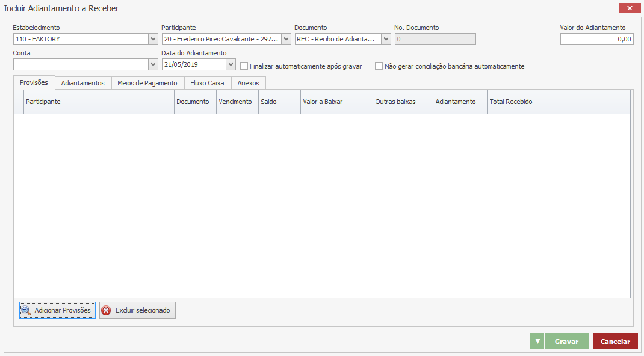Viewport: 644px width, 356px height.
Task: Check Não gerar conciliação bancária automaticamente
Action: coord(379,66)
